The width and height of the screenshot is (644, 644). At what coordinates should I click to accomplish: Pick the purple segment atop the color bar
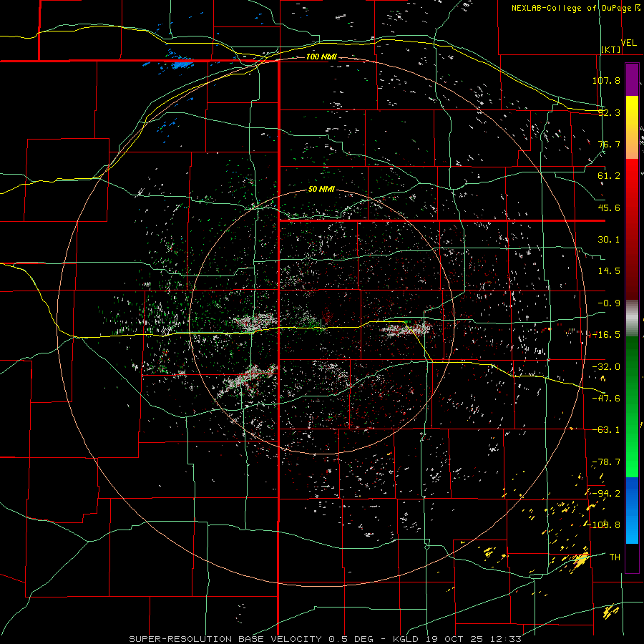pyautogui.click(x=632, y=79)
